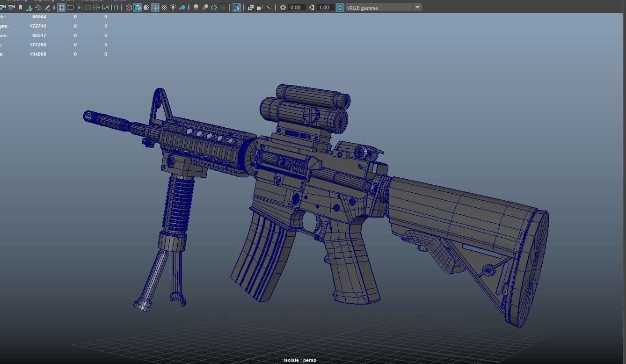Enable screen-space ambient occlusion icon
Image resolution: width=626 pixels, height=364 pixels.
click(195, 7)
